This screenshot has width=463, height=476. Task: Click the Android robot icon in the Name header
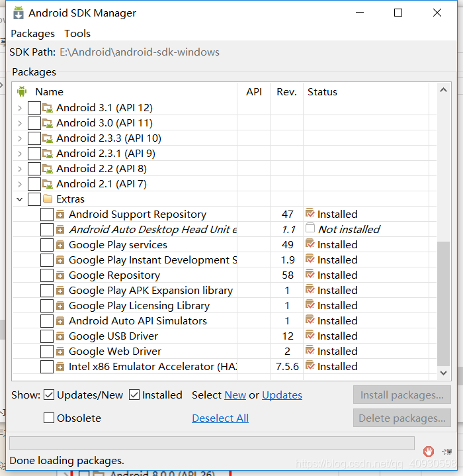22,91
